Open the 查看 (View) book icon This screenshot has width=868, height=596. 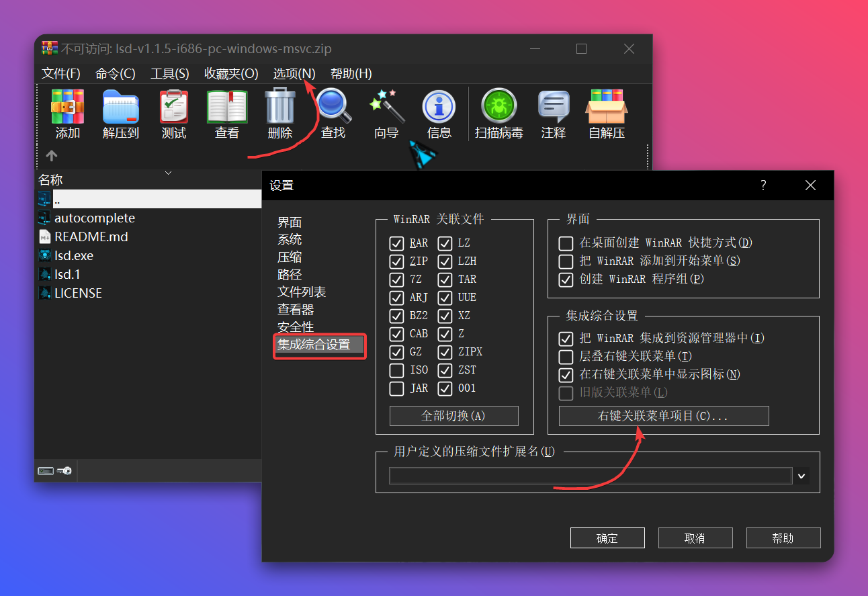point(227,106)
